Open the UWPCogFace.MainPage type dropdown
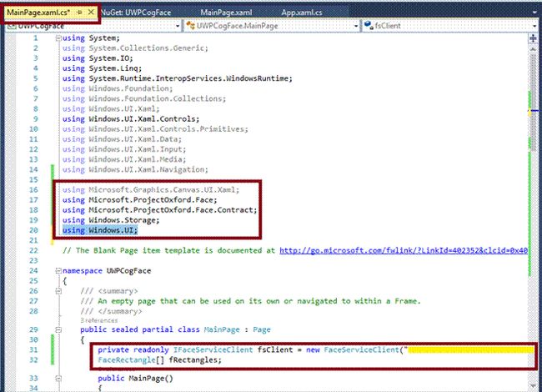This screenshot has width=542, height=392. click(356, 26)
